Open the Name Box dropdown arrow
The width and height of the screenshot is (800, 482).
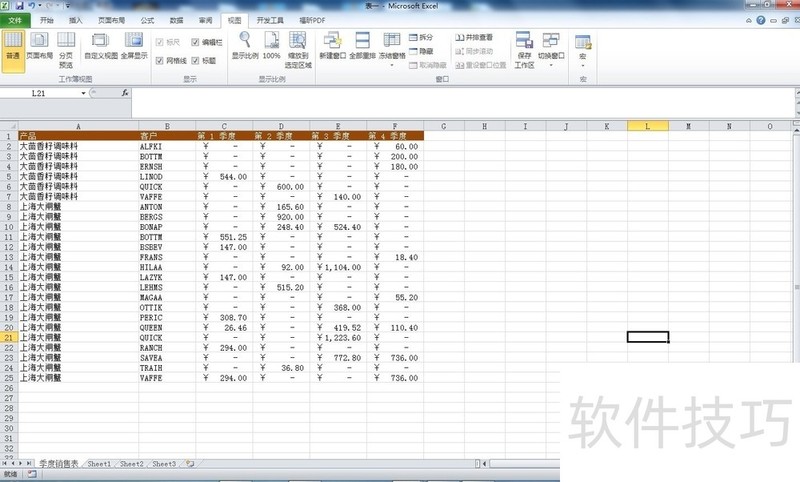[83, 93]
